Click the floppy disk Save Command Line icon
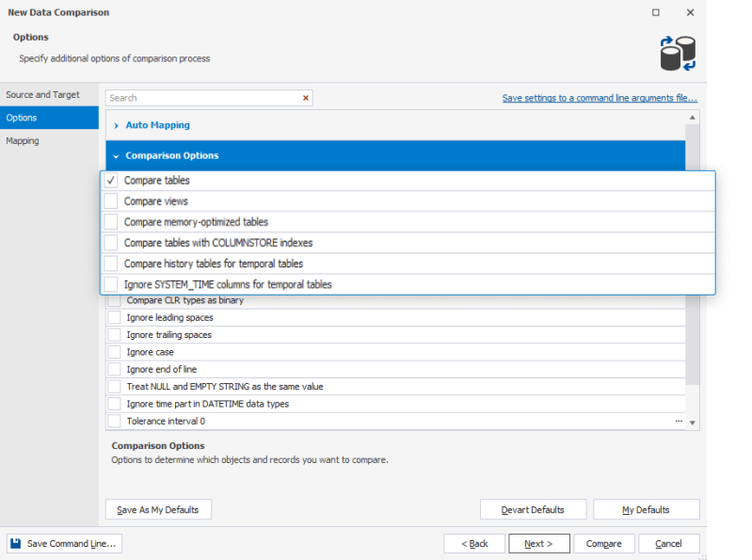 [16, 543]
